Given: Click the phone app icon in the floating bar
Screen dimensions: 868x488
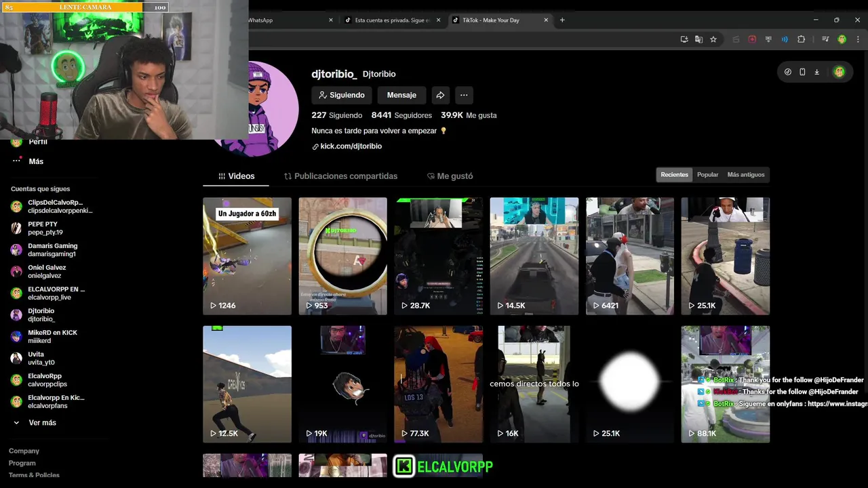Looking at the screenshot, I should (x=802, y=72).
